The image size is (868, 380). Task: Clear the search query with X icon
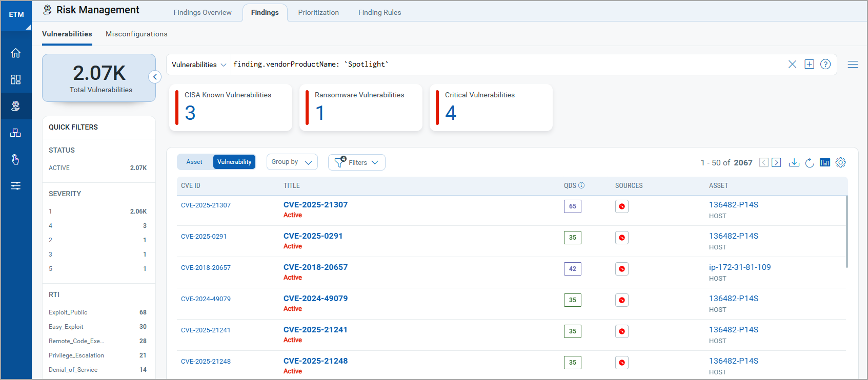[792, 64]
